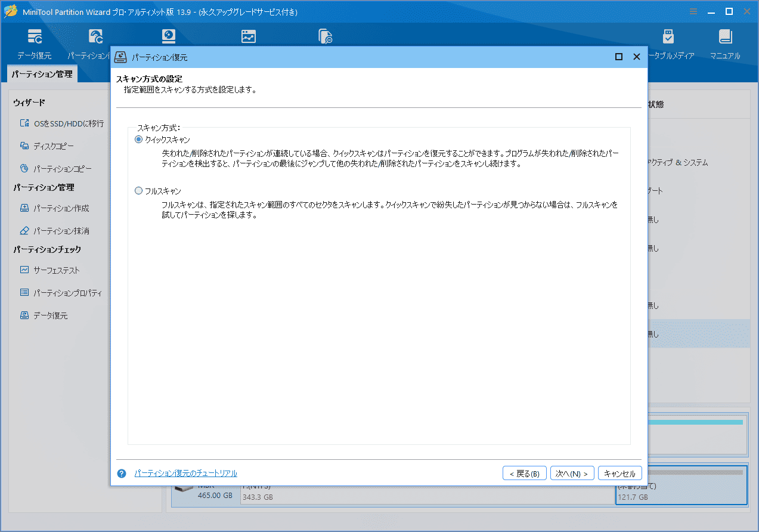Start パーティションコピー wizard in sidebar
Viewport: 759px width, 532px height.
click(x=55, y=169)
